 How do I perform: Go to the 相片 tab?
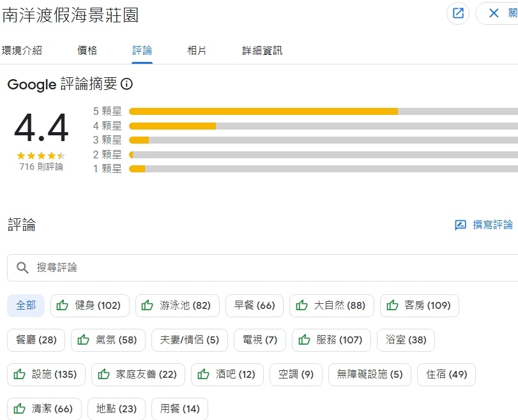197,50
